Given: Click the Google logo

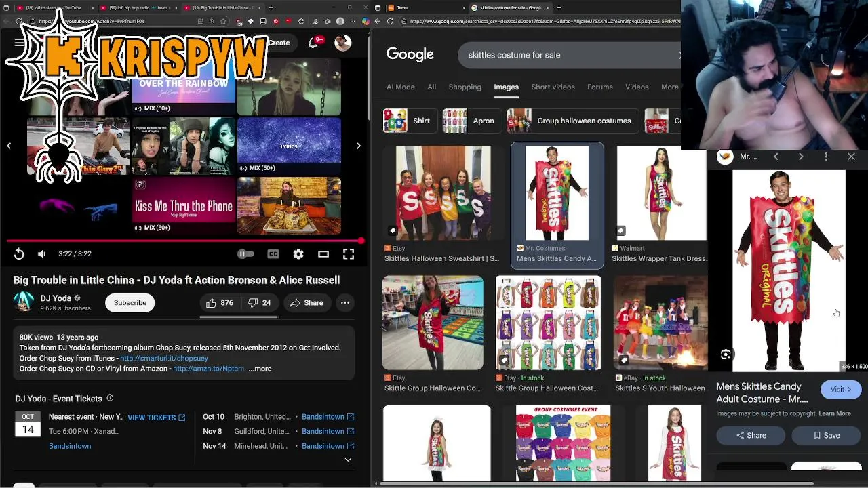Looking at the screenshot, I should [x=410, y=54].
